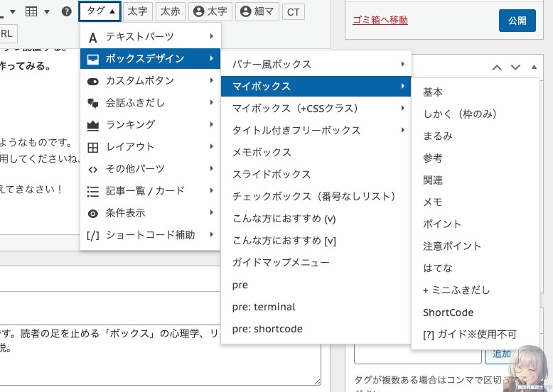Click the speech bubble icon for 会話ふきだし
The height and width of the screenshot is (392, 553).
92,103
